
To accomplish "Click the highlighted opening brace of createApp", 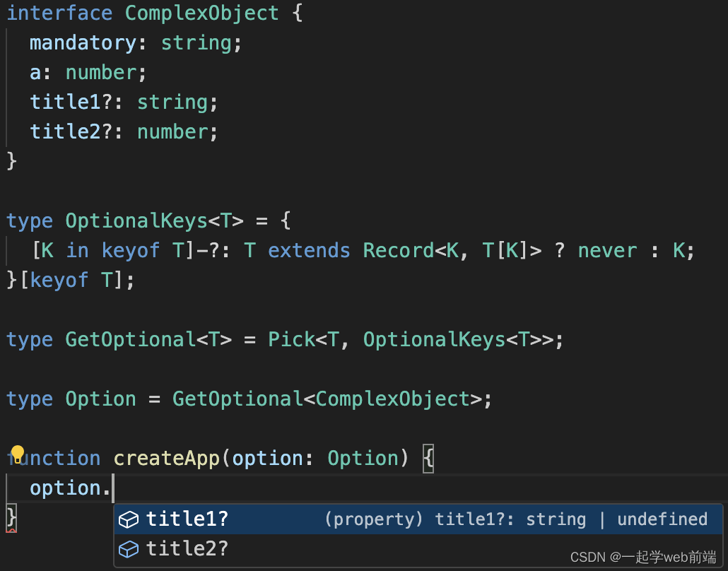I will coord(428,459).
